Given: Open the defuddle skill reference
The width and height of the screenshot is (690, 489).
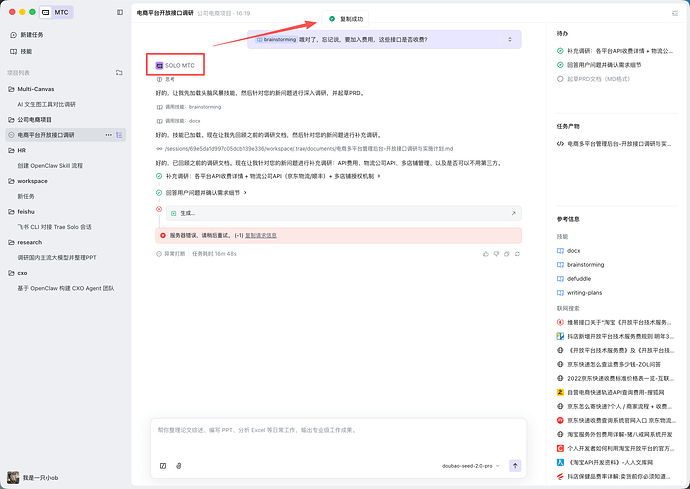Looking at the screenshot, I should coord(574,279).
